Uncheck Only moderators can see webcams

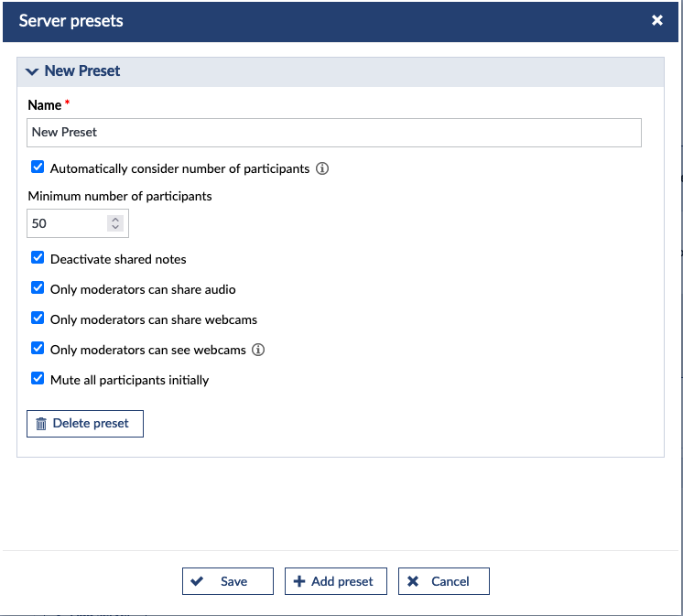point(38,349)
